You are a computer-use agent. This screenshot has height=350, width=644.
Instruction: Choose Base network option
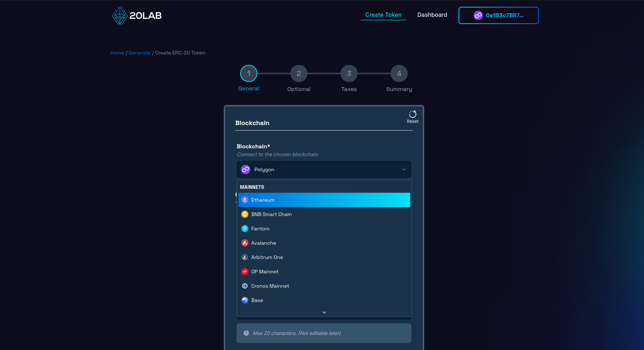pyautogui.click(x=324, y=300)
